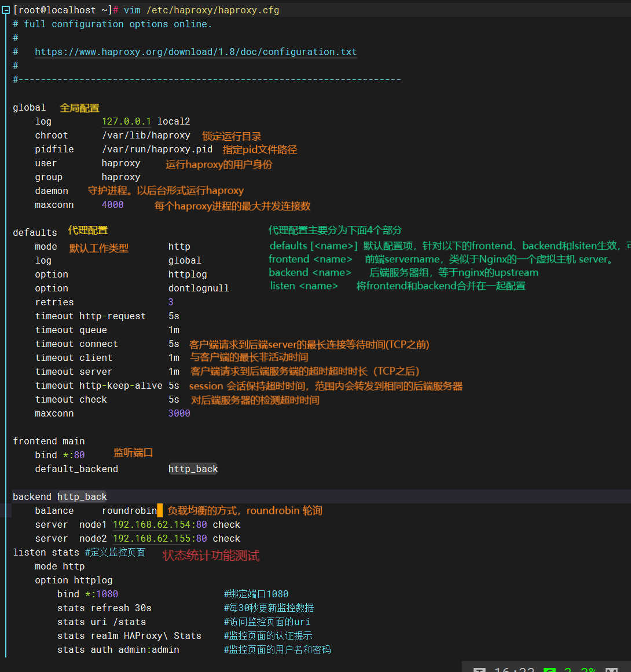Click the #绑定端口1080 comment
Image resolution: width=631 pixels, height=672 pixels.
tap(256, 594)
